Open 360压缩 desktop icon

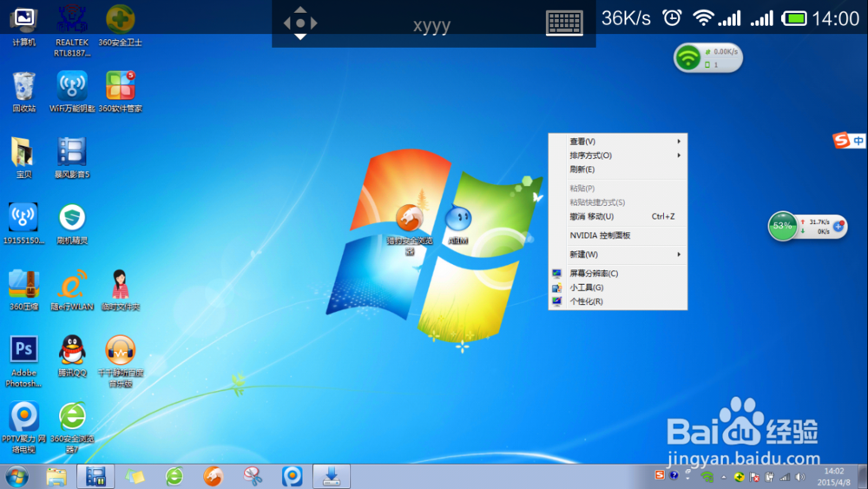coord(23,289)
